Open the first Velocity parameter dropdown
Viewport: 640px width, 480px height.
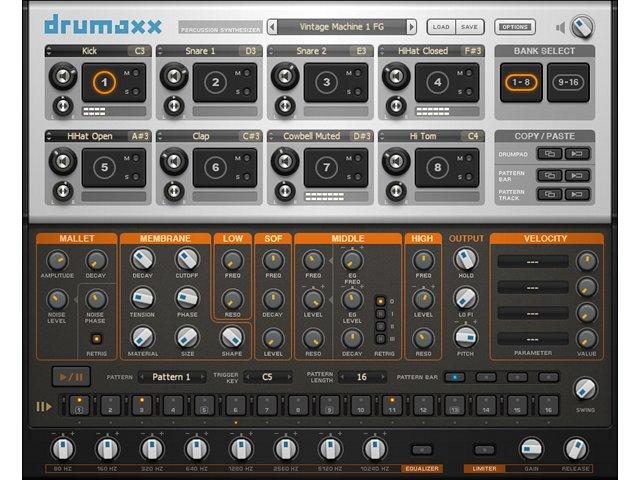coord(533,262)
